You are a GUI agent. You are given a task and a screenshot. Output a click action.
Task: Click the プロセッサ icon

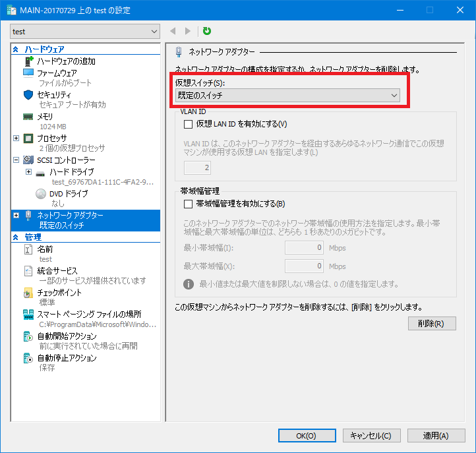[28, 138]
